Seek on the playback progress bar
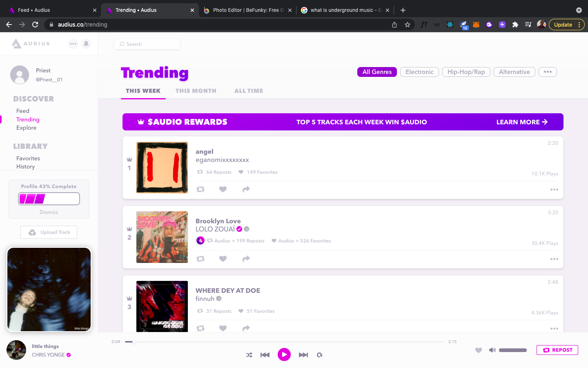The image size is (588, 368). (x=284, y=341)
